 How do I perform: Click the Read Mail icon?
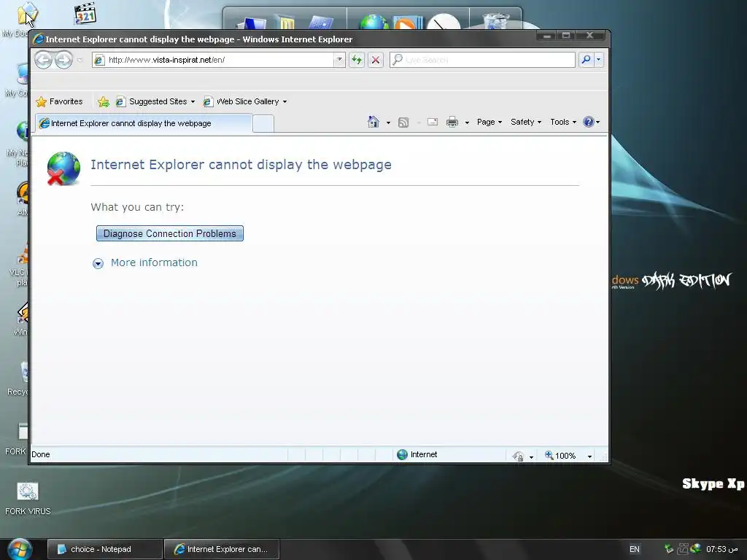point(433,122)
